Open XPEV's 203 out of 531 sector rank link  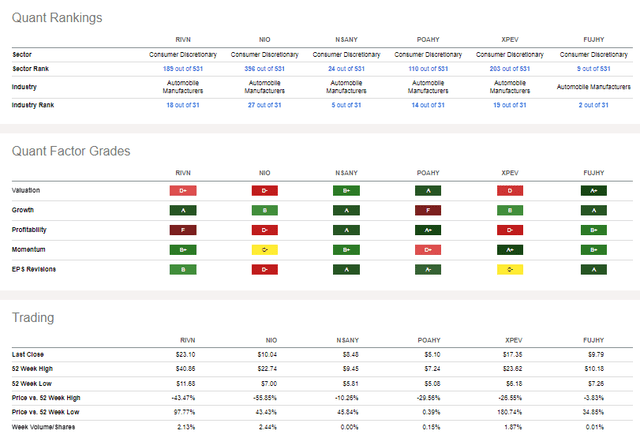pyautogui.click(x=509, y=69)
